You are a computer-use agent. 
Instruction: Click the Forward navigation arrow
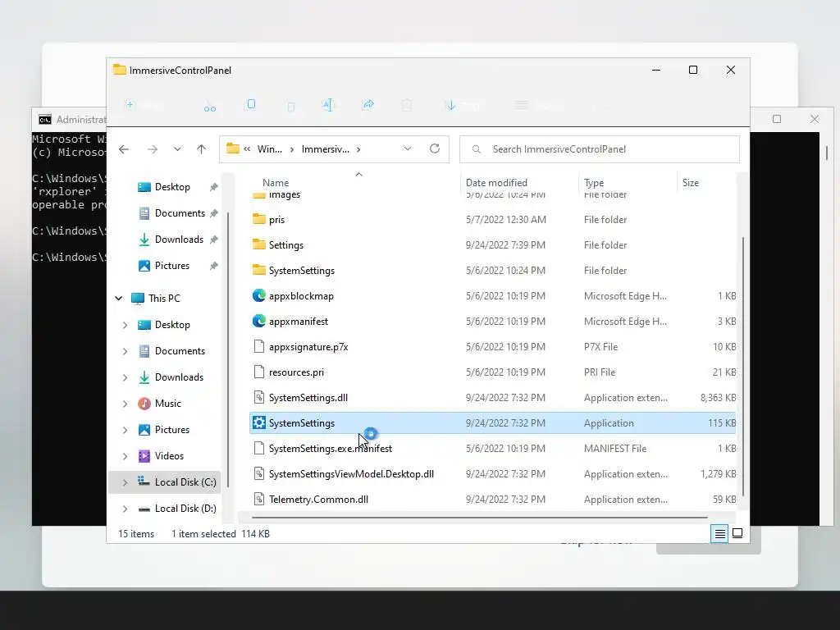point(153,149)
